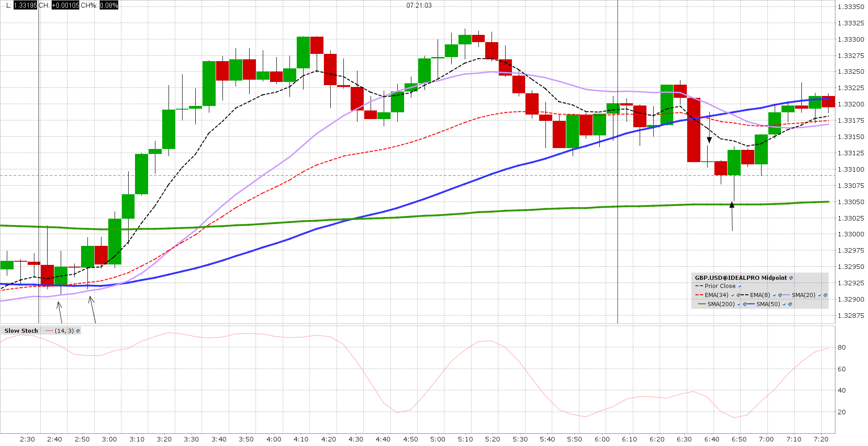This screenshot has width=868, height=446.
Task: Open the edit icon next to EMA(34)
Action: coord(738,295)
